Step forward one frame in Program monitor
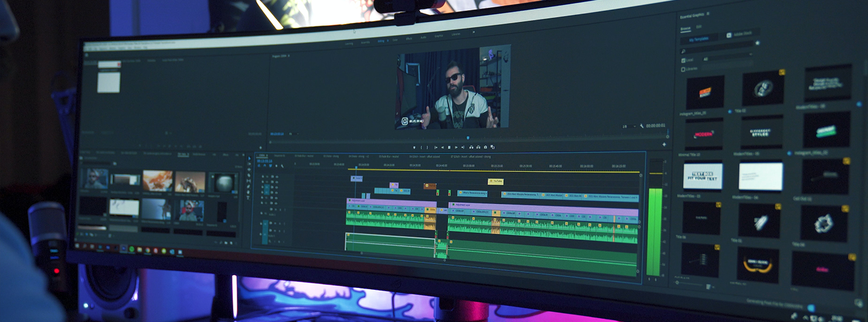The image size is (868, 322). point(456,148)
